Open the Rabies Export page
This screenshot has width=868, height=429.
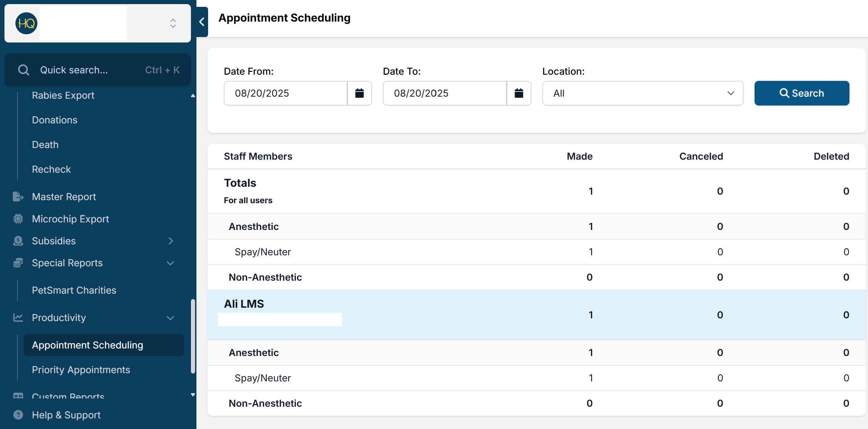coord(63,95)
